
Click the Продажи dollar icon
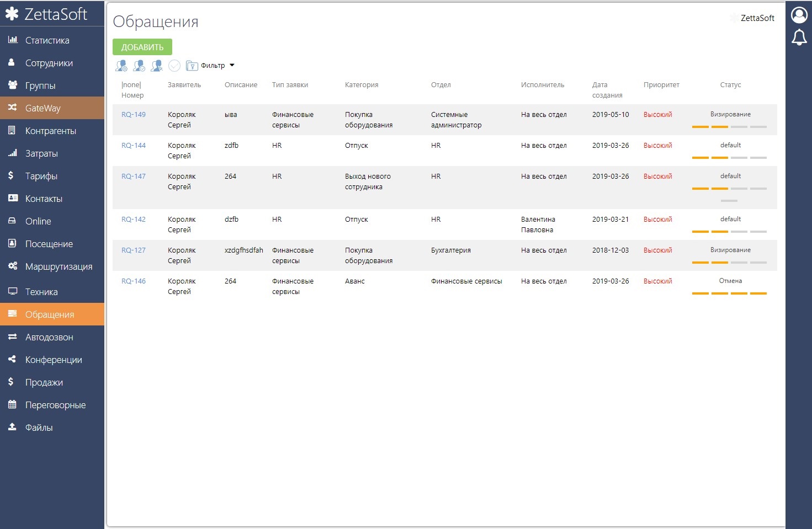[11, 382]
